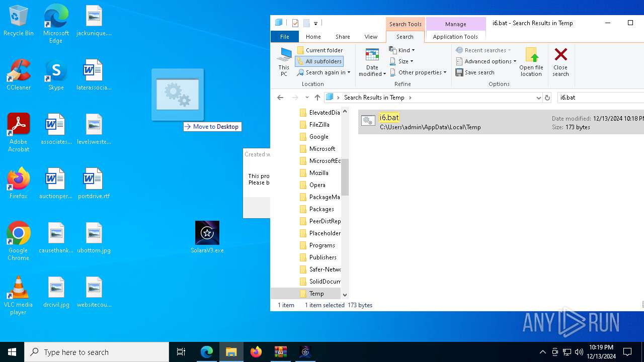Refresh the search results
This screenshot has height=362, width=644.
[547, 98]
